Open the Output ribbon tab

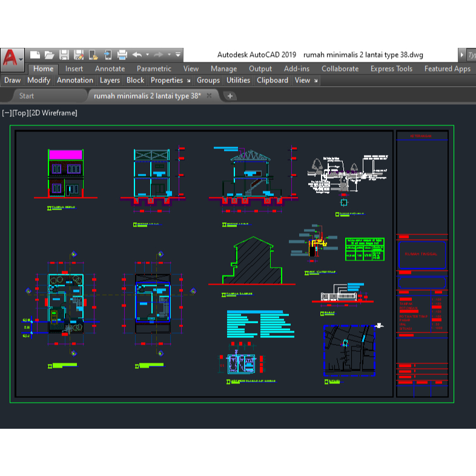tap(260, 69)
